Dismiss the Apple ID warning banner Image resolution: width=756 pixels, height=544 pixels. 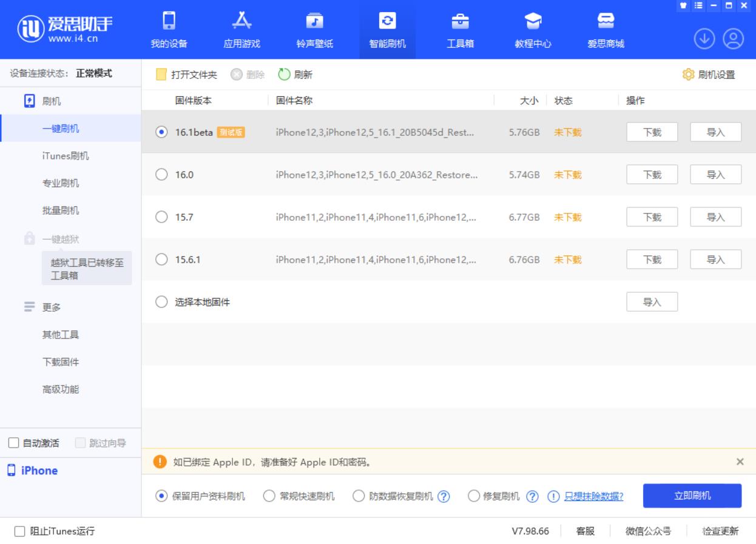point(740,461)
